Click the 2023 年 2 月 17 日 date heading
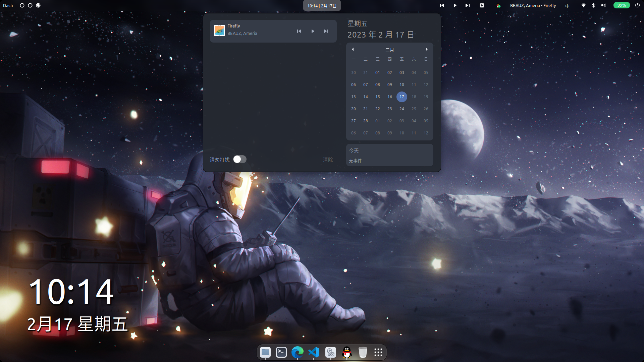644x362 pixels. pyautogui.click(x=381, y=35)
